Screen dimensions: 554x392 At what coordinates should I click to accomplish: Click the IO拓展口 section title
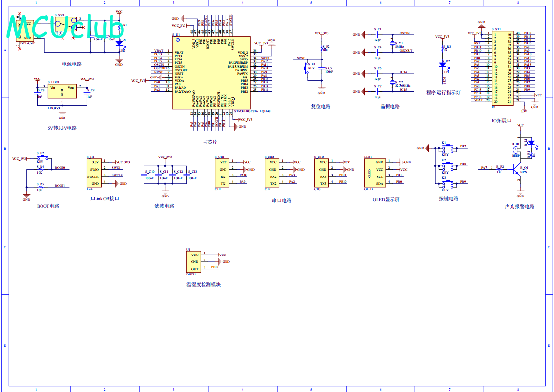[502, 120]
